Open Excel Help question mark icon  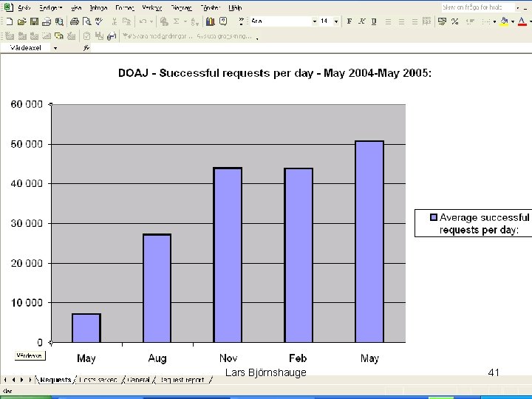[223, 21]
